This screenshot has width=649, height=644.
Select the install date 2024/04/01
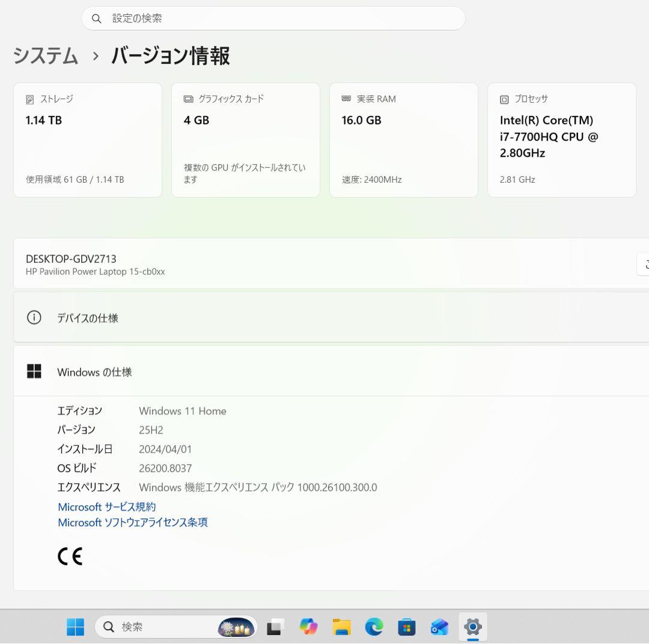(165, 449)
